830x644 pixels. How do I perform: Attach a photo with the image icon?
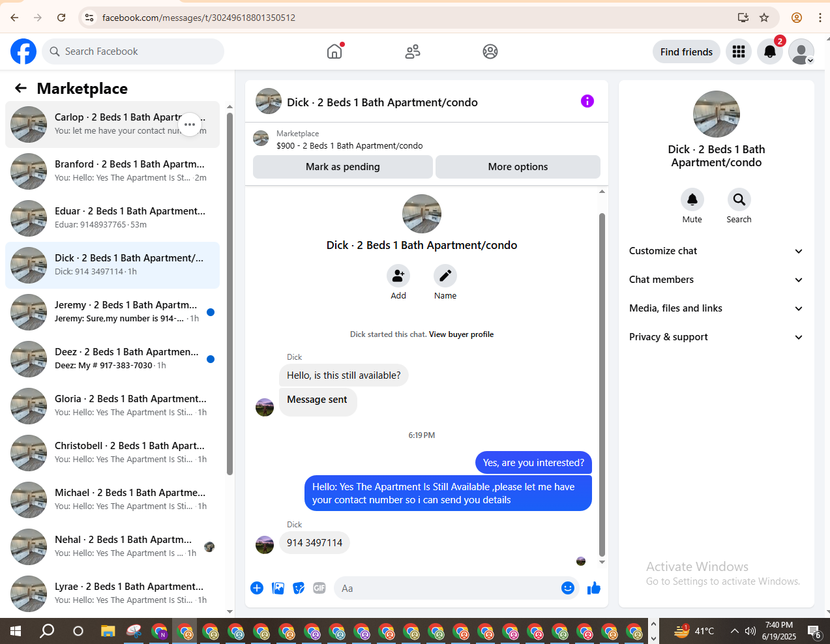click(x=278, y=588)
